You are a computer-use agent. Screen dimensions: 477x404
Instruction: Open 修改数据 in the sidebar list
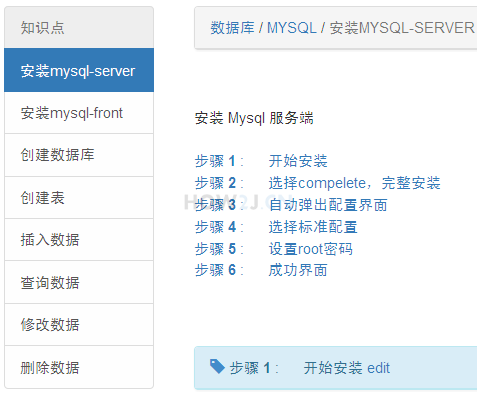click(x=79, y=325)
